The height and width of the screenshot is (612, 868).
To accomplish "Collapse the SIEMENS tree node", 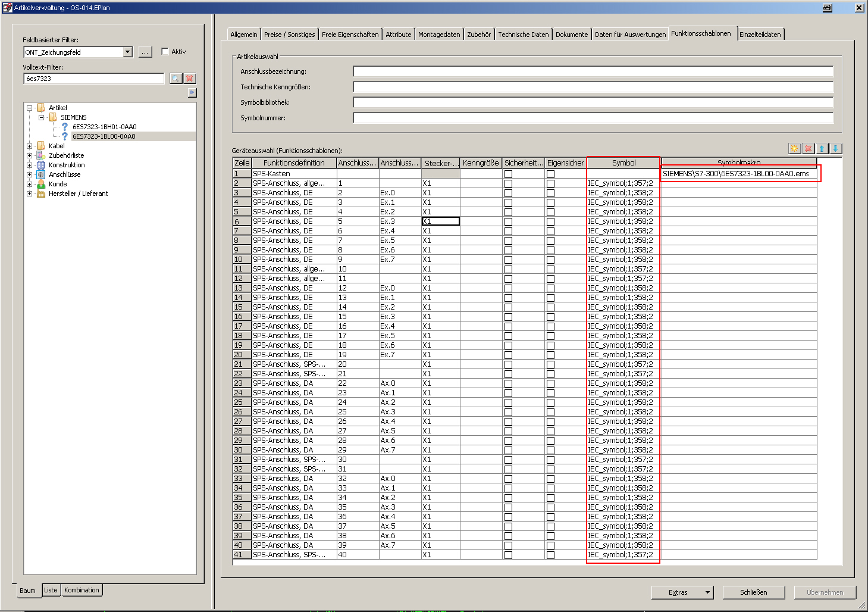I will pos(41,117).
